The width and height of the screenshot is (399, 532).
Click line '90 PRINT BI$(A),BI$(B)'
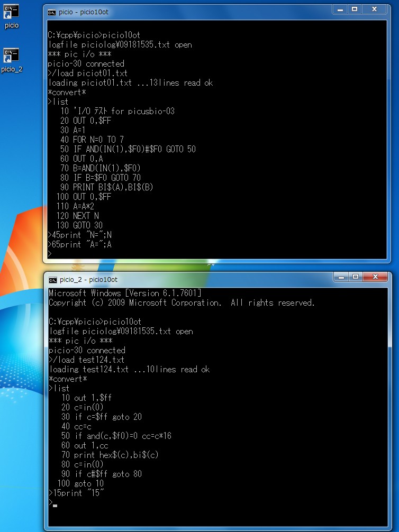click(x=107, y=187)
